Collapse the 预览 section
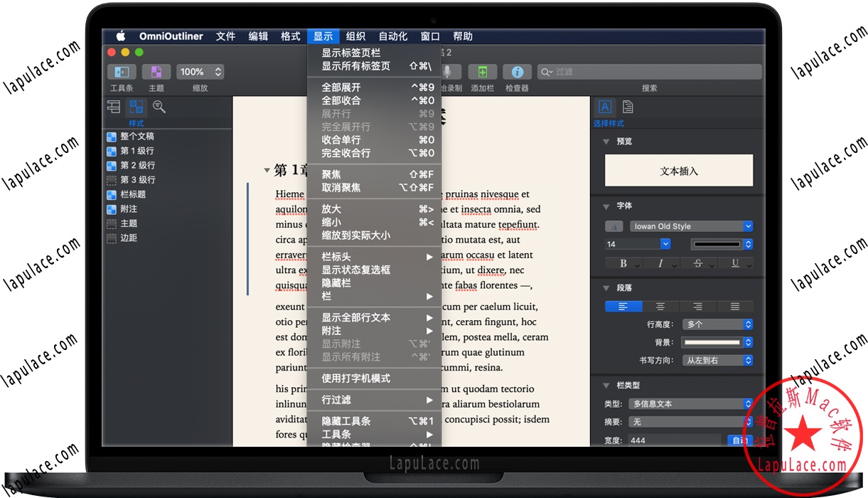The height and width of the screenshot is (498, 868). coord(606,142)
